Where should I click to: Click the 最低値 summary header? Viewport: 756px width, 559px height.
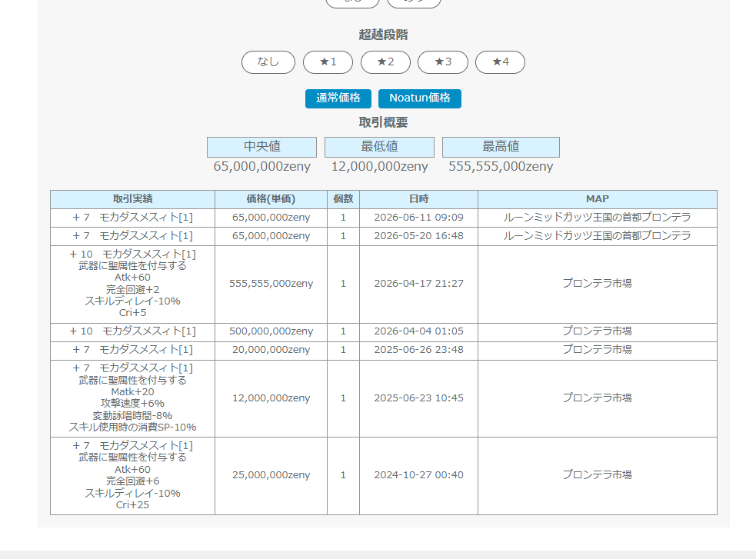click(379, 147)
